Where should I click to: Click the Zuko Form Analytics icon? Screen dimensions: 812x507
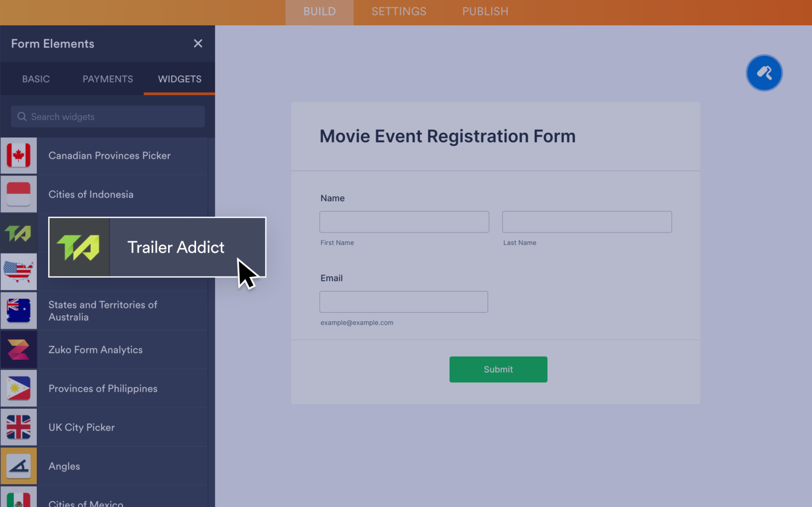[19, 350]
